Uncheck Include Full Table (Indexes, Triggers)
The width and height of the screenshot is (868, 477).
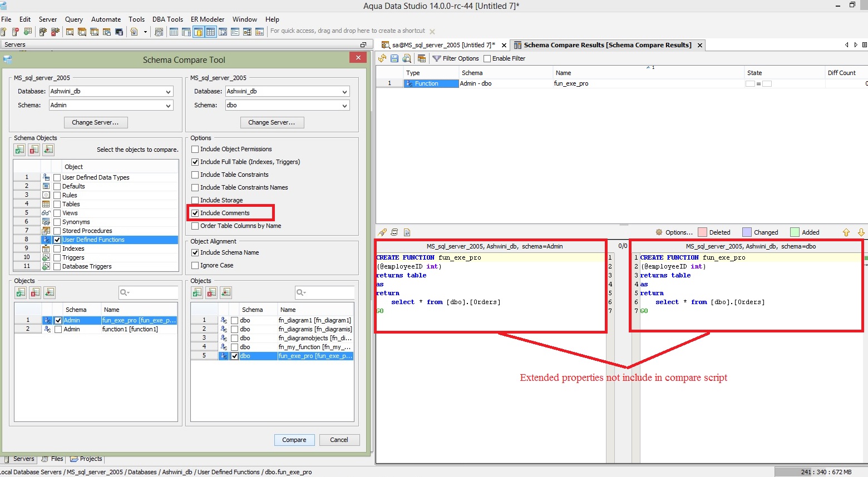195,162
